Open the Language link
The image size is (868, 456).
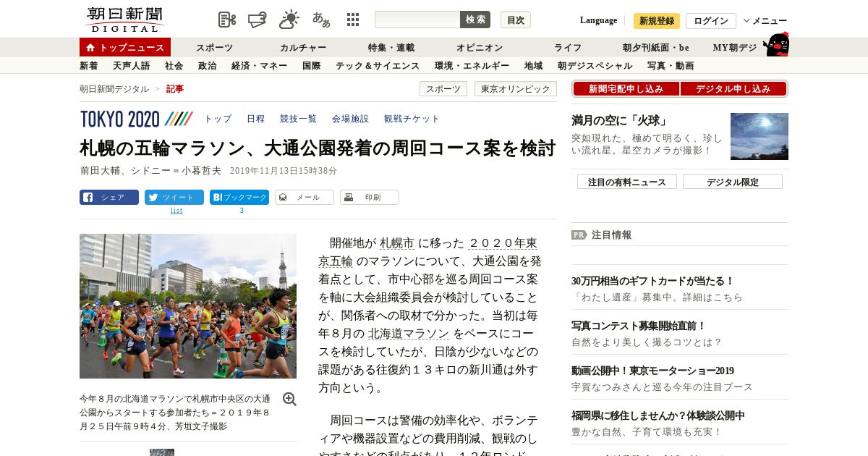(x=598, y=20)
